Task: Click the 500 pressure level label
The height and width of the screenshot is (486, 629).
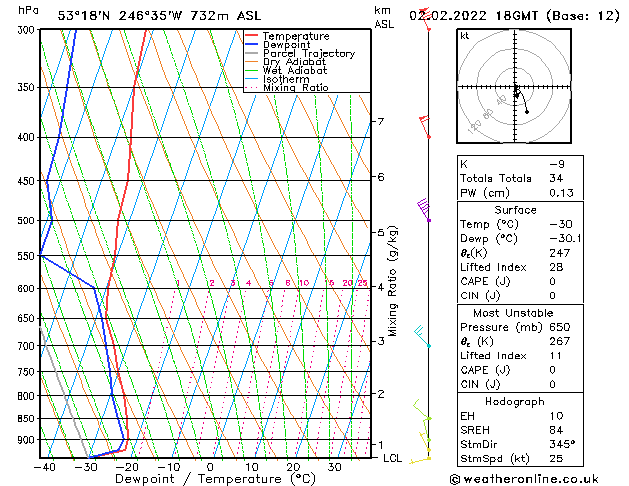Action: (28, 221)
